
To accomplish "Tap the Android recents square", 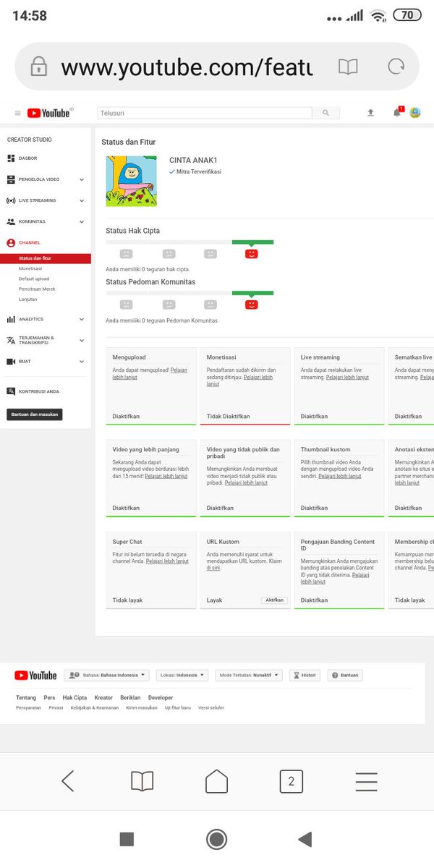I will click(127, 839).
